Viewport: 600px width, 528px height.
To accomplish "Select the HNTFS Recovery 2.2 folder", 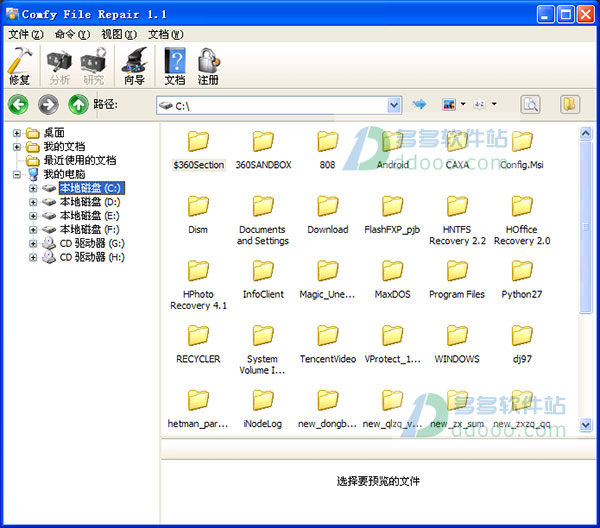I will 457,220.
